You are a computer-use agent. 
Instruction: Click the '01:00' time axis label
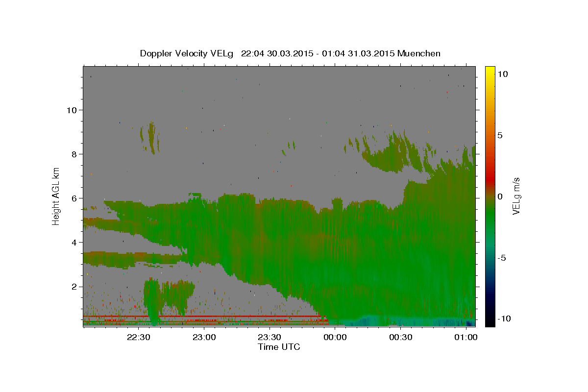pyautogui.click(x=465, y=337)
